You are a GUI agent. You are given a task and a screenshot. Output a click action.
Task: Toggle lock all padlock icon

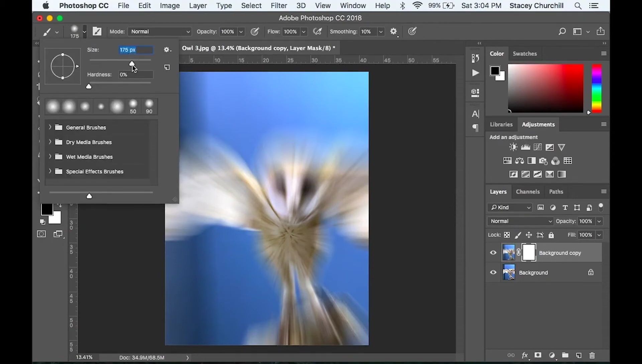(x=551, y=235)
